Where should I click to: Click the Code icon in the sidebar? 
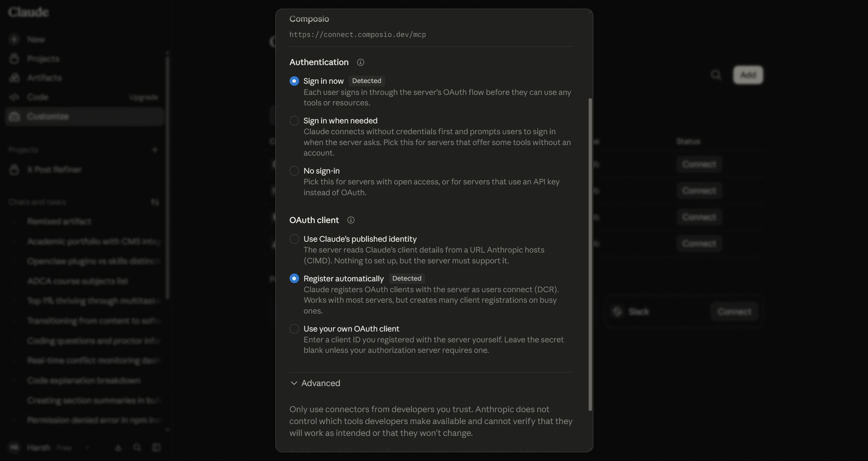coord(14,97)
